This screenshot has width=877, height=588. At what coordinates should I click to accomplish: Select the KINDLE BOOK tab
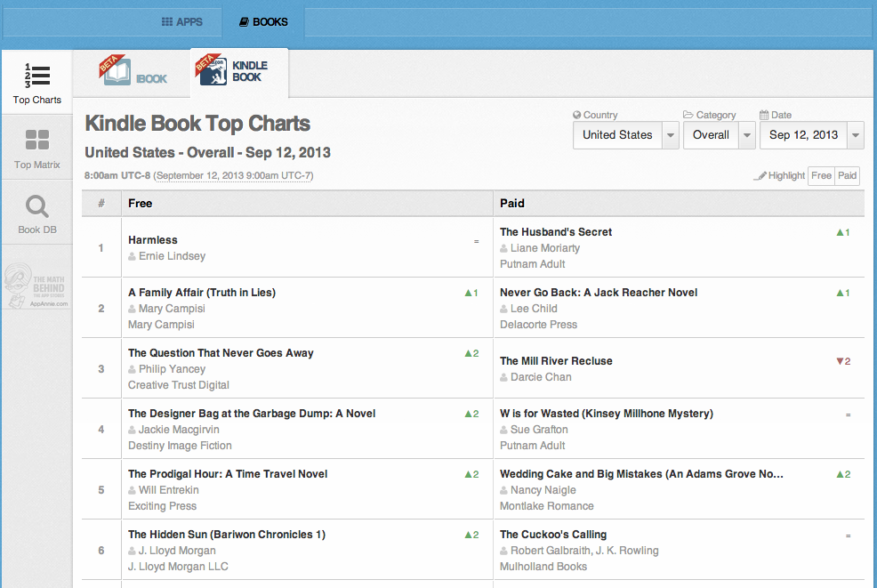(x=239, y=72)
